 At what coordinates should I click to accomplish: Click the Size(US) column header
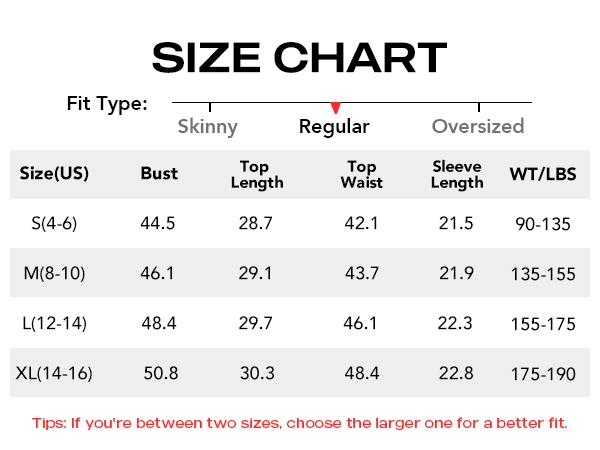tap(54, 173)
